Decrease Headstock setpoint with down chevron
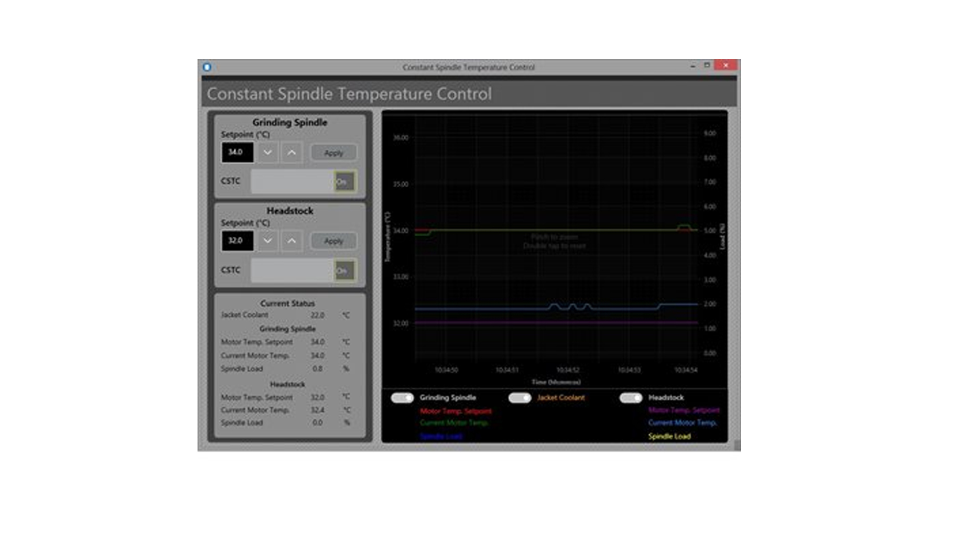Image resolution: width=980 pixels, height=551 pixels. pos(267,241)
